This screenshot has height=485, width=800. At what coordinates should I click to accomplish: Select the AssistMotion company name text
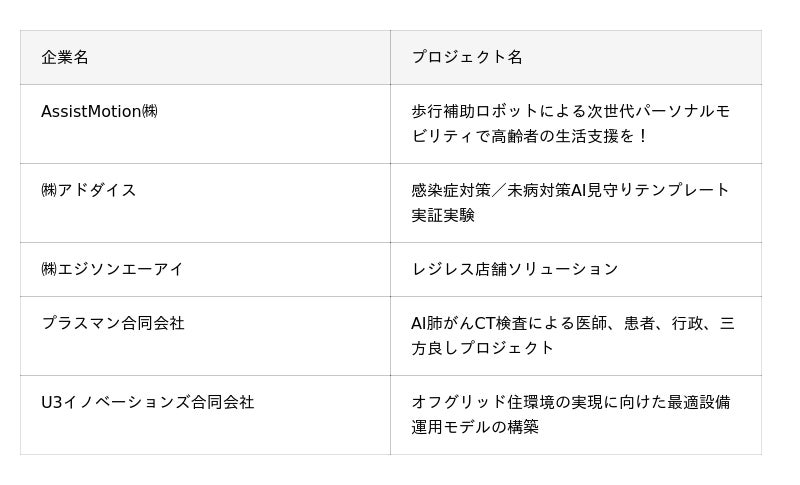coord(91,111)
